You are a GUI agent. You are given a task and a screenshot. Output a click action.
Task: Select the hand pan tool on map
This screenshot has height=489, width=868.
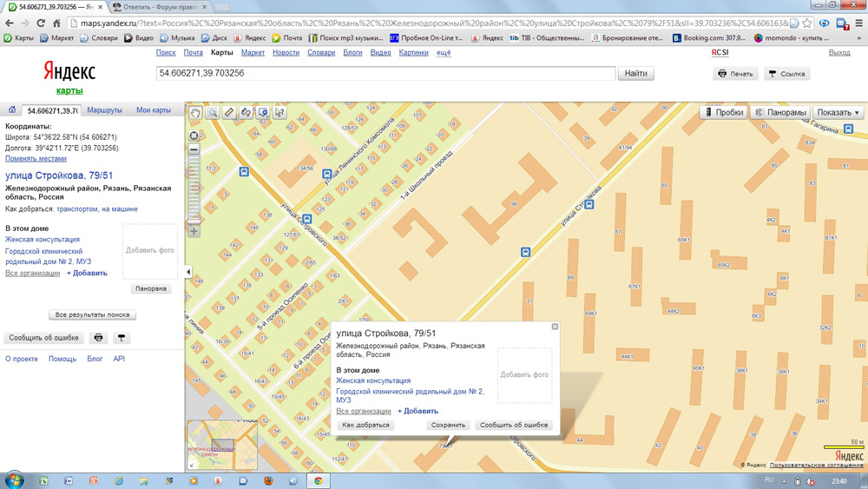click(196, 113)
